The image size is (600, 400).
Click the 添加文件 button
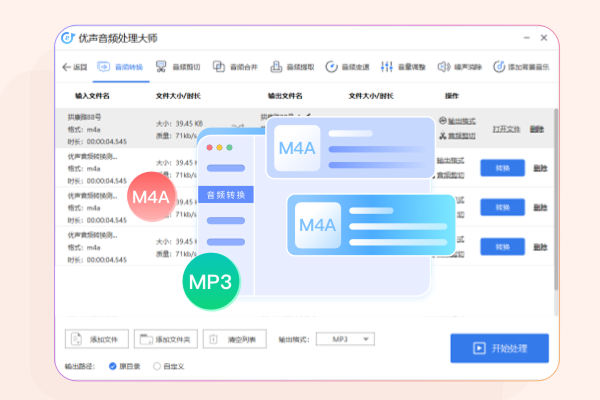96,339
